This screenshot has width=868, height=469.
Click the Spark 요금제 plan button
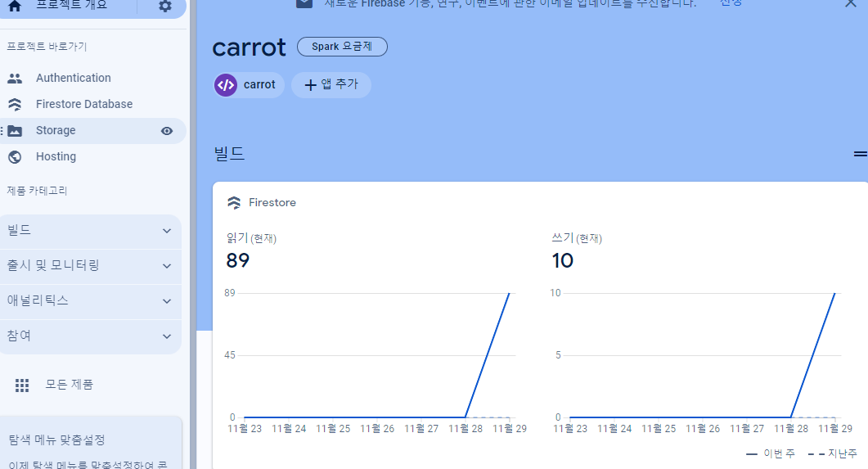pyautogui.click(x=342, y=47)
